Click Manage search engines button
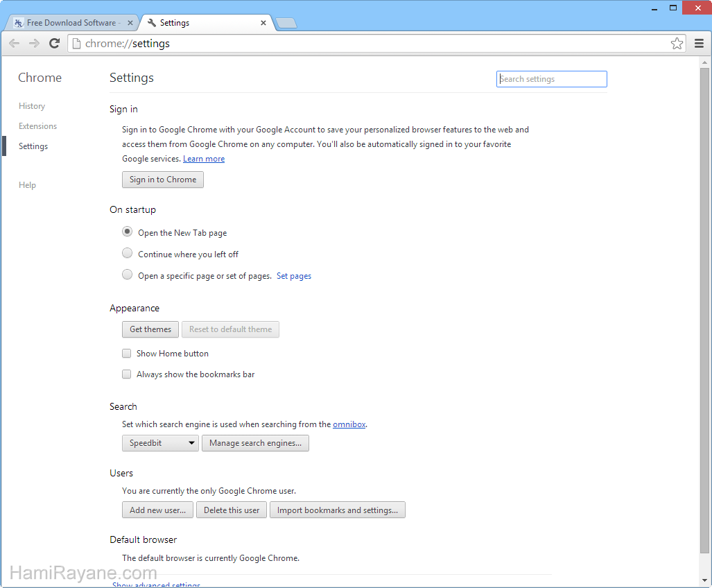The width and height of the screenshot is (712, 588). [255, 443]
